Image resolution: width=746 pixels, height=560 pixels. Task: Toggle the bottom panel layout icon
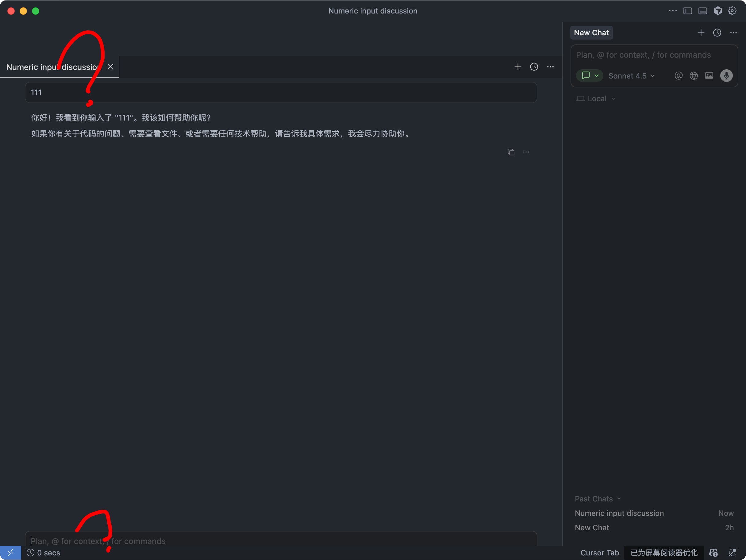[702, 11]
